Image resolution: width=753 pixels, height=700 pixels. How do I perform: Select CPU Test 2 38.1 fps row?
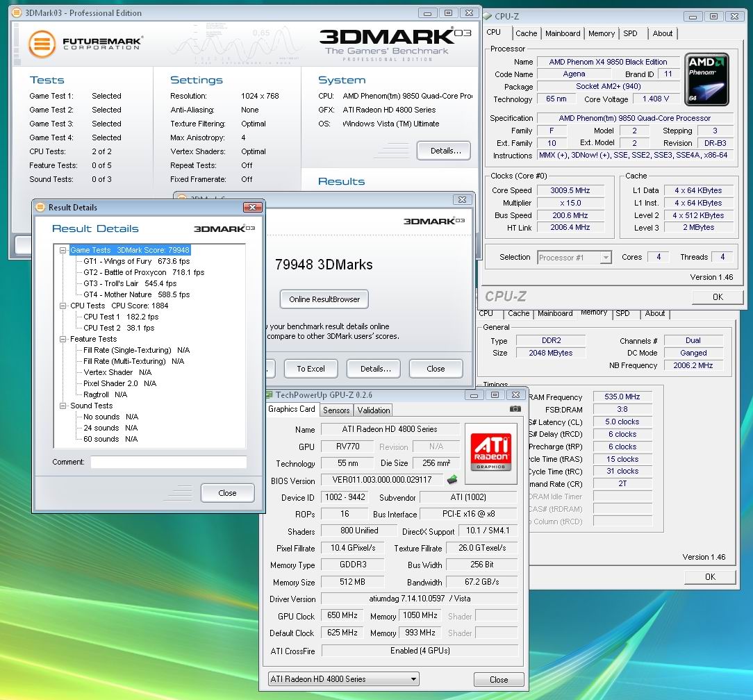click(x=119, y=328)
